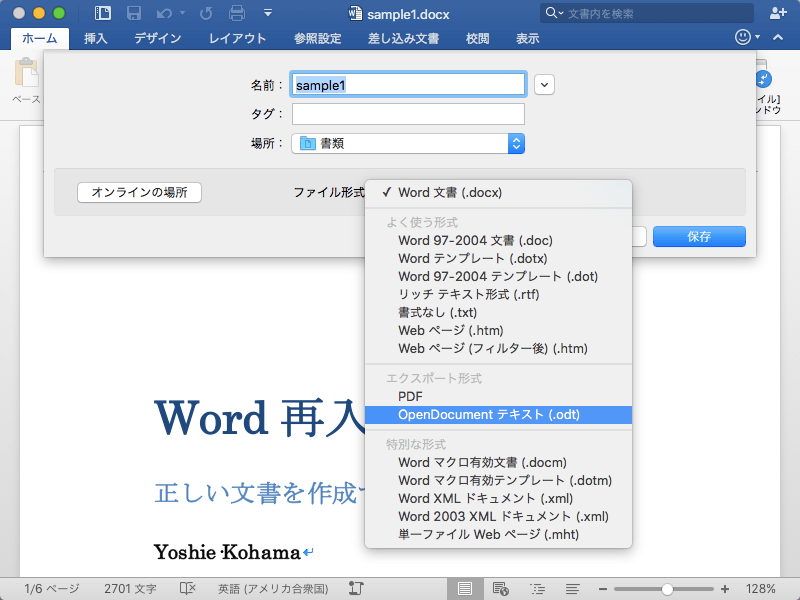Click the Undo arrow icon
The height and width of the screenshot is (600, 800).
tap(164, 13)
